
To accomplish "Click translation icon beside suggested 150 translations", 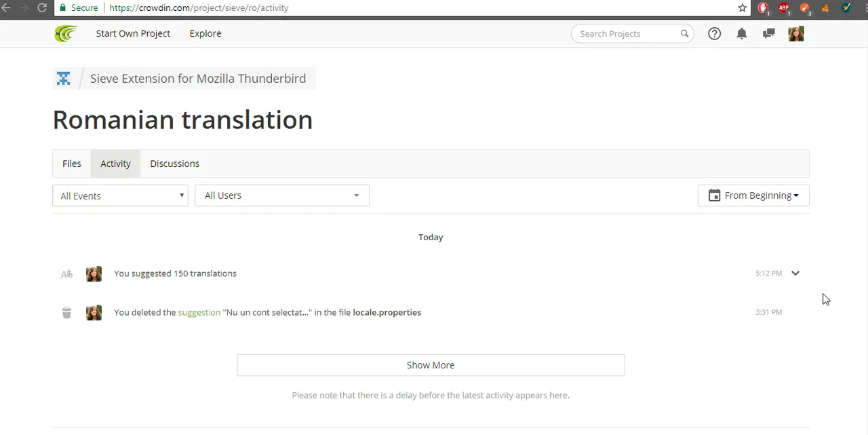I will click(66, 274).
